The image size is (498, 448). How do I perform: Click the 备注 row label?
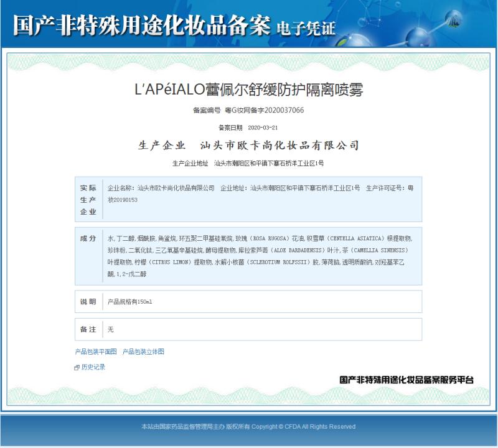88,330
